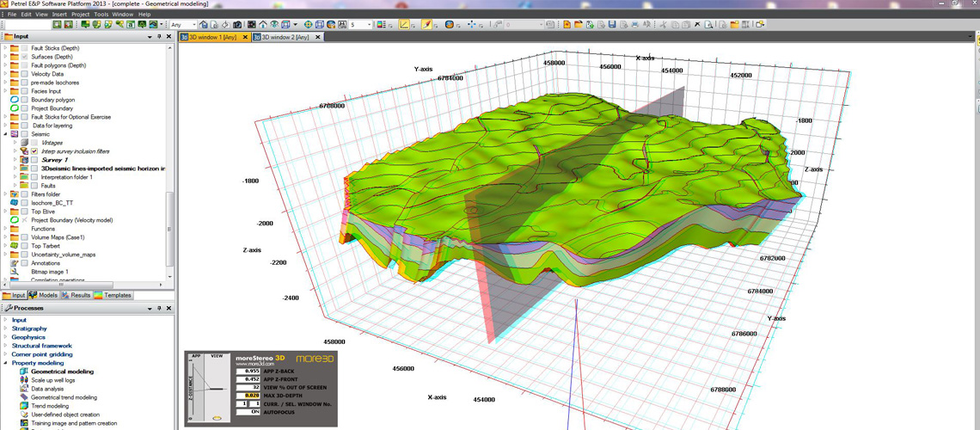
Task: Click the print preview magnifier icon
Action: tap(708, 24)
